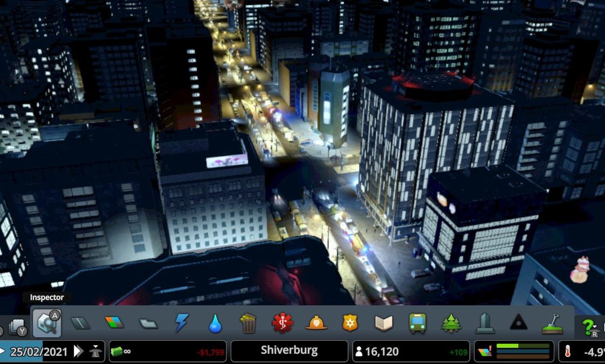605x364 pixels.
Task: Open the Fire Department helmet menu
Action: (316, 323)
